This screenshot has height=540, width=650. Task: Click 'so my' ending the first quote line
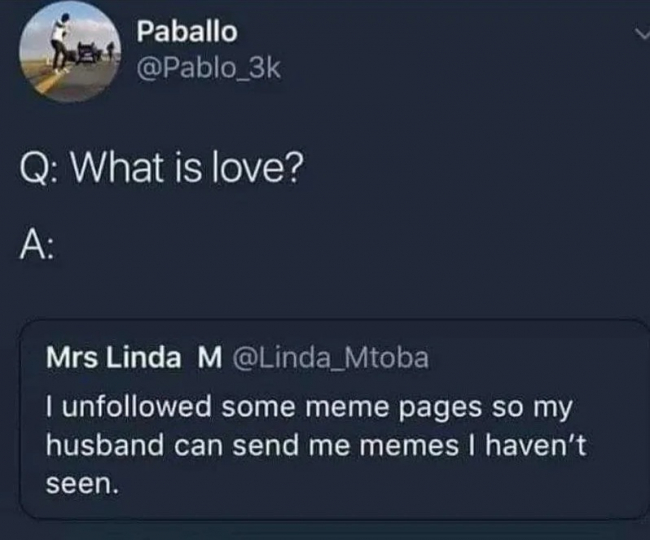click(532, 408)
